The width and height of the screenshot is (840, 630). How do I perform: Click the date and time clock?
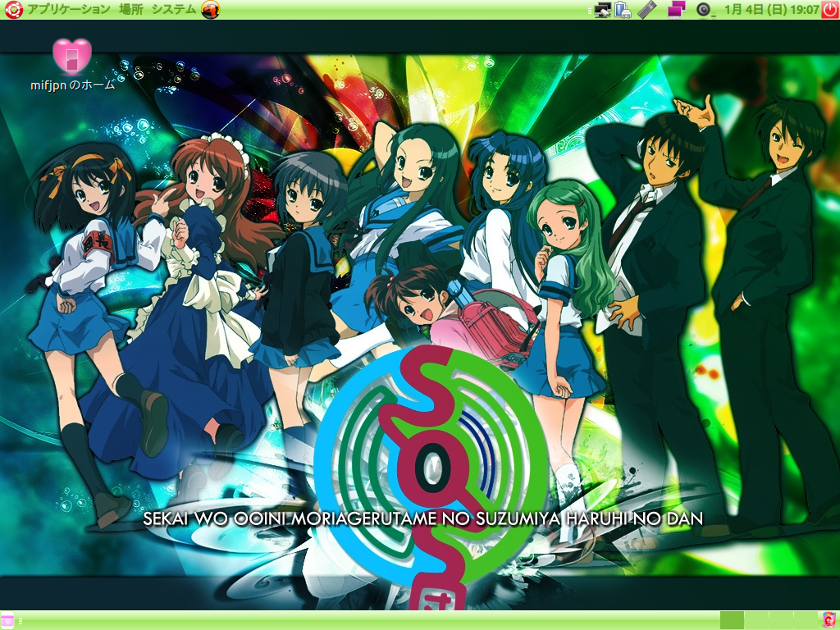pyautogui.click(x=771, y=9)
